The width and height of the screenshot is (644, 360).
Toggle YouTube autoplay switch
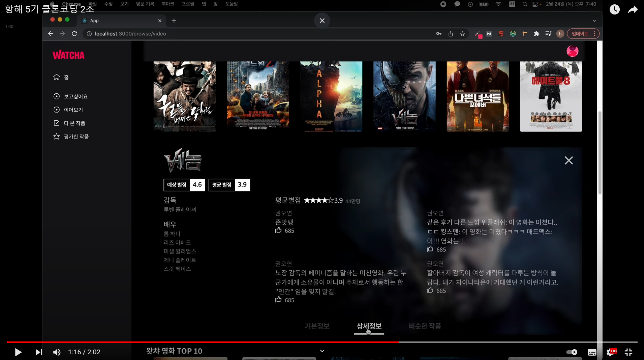pos(572,352)
